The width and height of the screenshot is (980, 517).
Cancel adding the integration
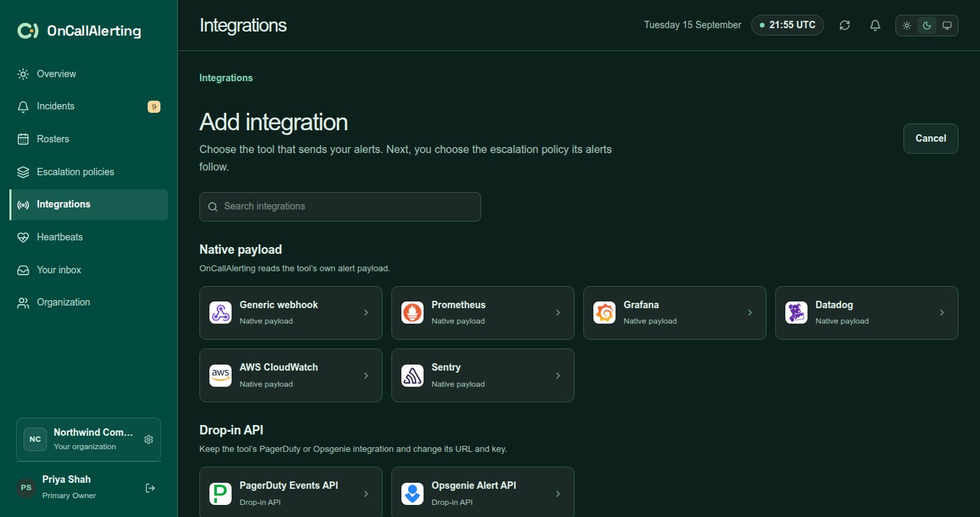coord(930,138)
